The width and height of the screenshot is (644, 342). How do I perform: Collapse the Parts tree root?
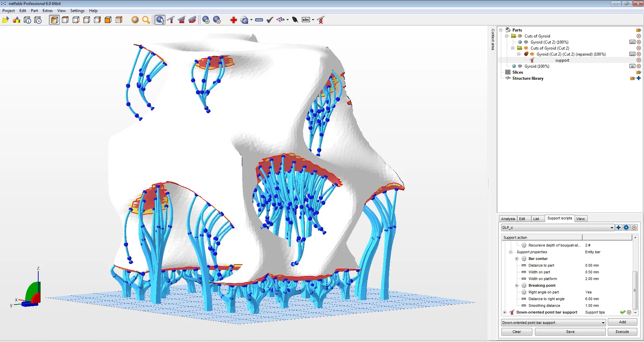click(501, 30)
